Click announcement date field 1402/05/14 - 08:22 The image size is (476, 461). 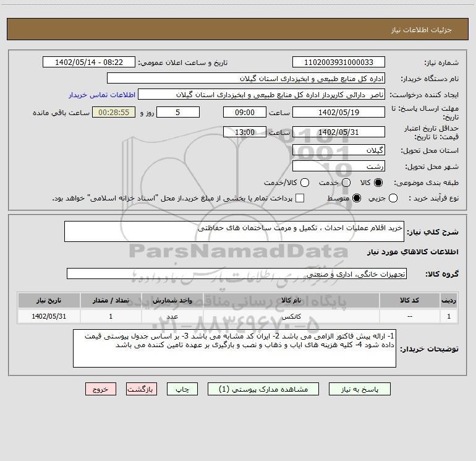[x=89, y=62]
